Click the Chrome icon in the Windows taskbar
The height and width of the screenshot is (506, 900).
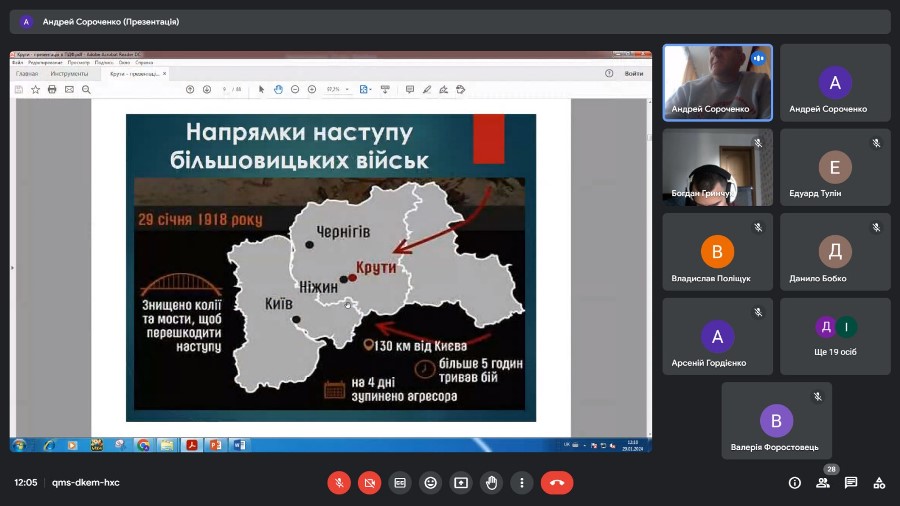point(143,445)
